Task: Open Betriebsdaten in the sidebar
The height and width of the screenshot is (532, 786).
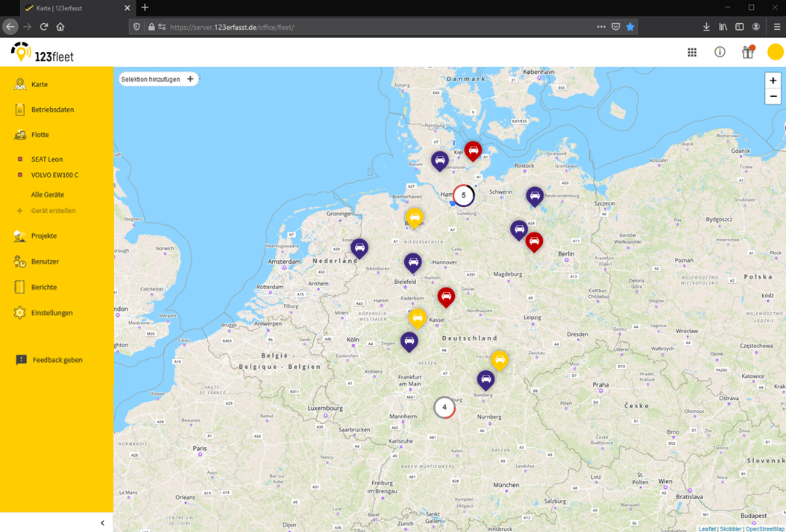Action: coord(52,110)
